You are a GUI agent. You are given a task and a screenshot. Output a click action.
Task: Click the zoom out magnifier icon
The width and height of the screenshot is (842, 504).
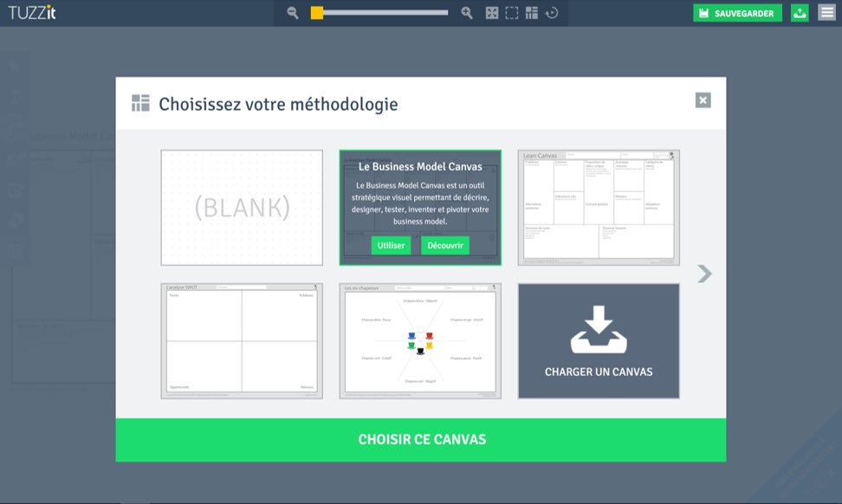293,13
